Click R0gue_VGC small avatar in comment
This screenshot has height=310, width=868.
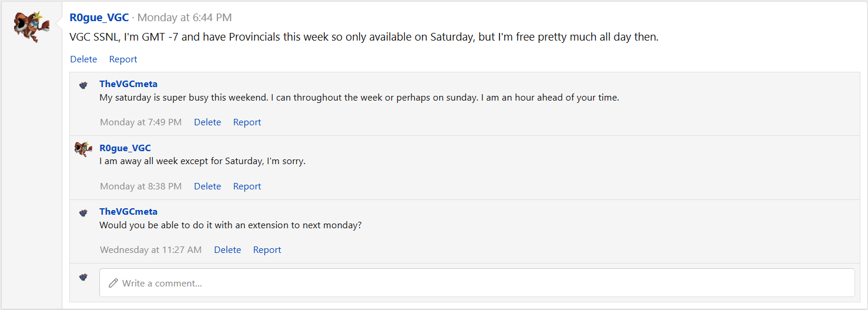(83, 149)
